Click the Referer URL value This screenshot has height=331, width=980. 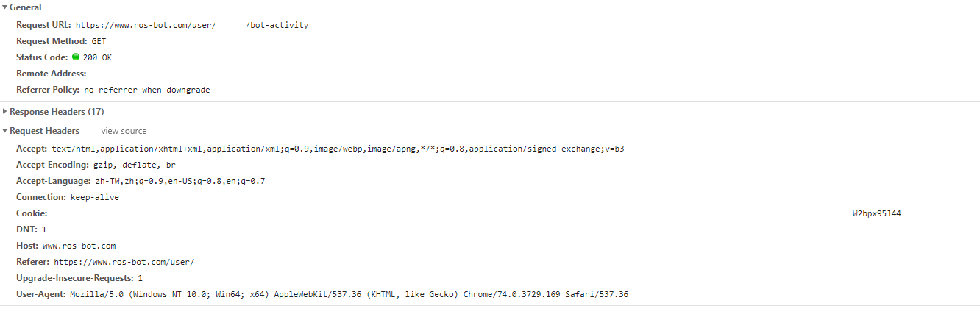(124, 262)
